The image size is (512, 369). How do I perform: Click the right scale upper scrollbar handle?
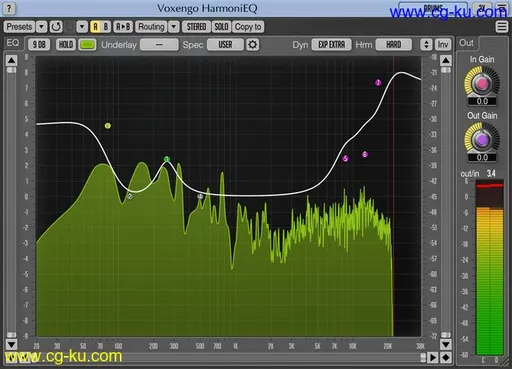tap(446, 70)
